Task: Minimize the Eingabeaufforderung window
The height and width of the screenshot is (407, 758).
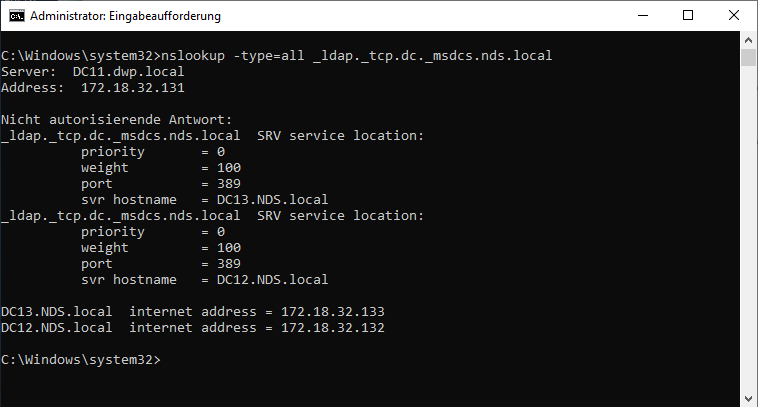Action: 643,16
